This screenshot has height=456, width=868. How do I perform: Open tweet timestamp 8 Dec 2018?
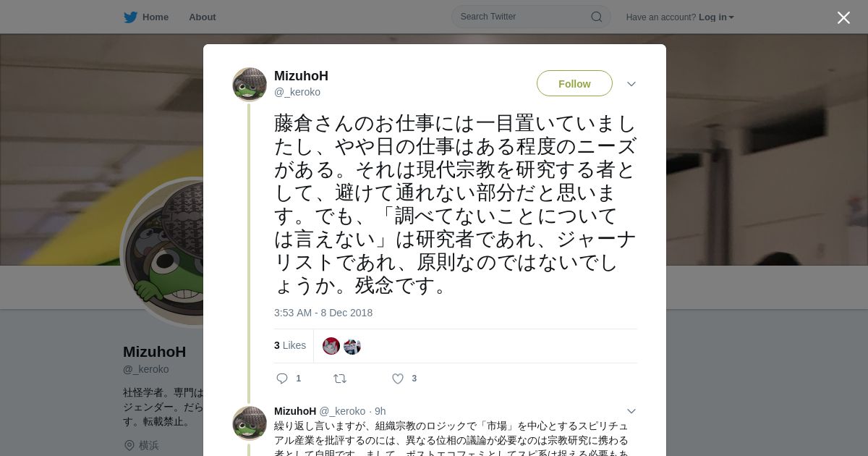323,313
